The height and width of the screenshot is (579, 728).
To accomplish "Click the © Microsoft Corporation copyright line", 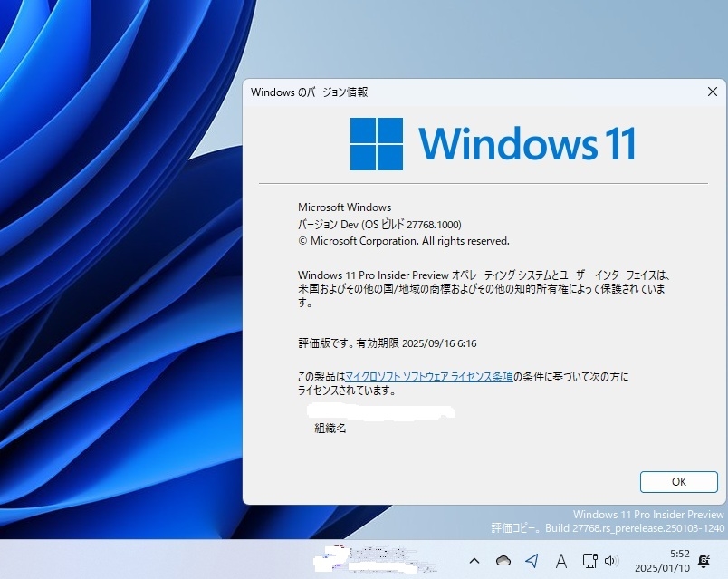I will (x=404, y=241).
